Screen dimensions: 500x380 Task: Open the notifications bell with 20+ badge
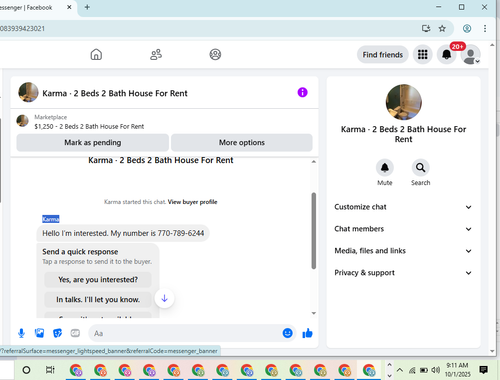(447, 54)
